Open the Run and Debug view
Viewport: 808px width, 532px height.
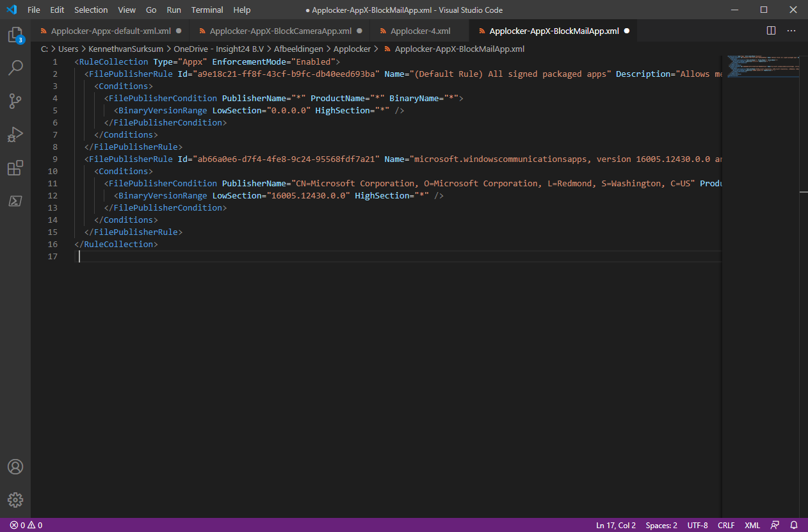15,134
